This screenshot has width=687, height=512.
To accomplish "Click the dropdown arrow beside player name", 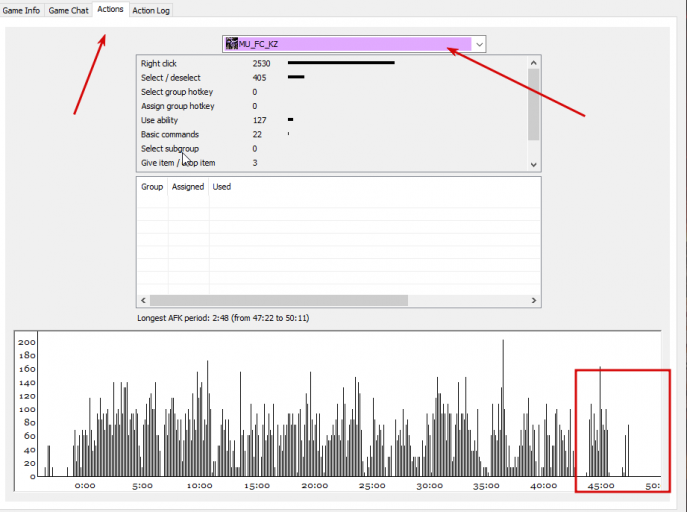I will tap(479, 44).
